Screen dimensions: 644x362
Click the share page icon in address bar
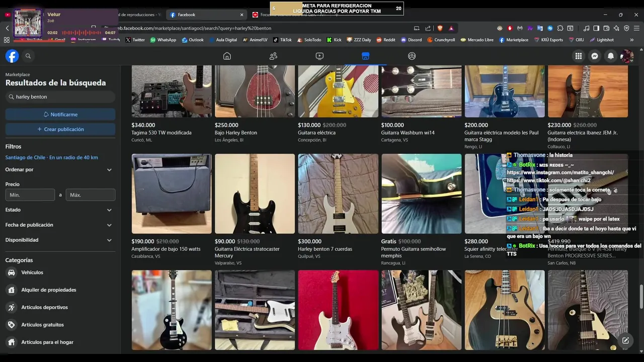point(428,28)
